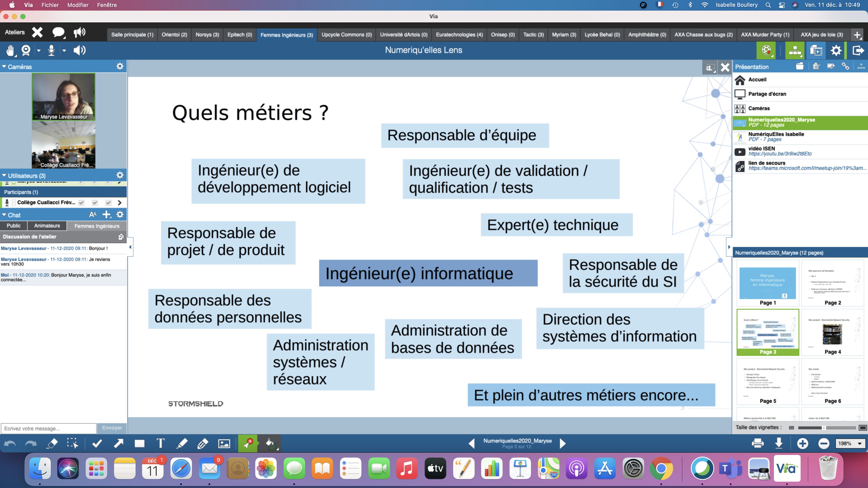Toggle first checkbox for Collège Cuallacci participant

(x=81, y=203)
